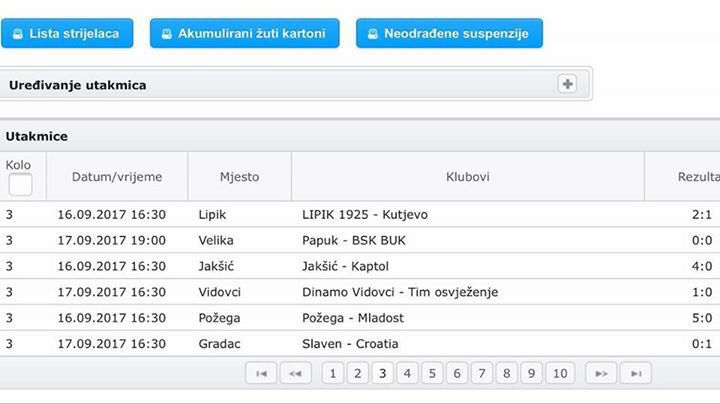Select page 1 in the paginator
This screenshot has height=404, width=720.
[x=331, y=373]
